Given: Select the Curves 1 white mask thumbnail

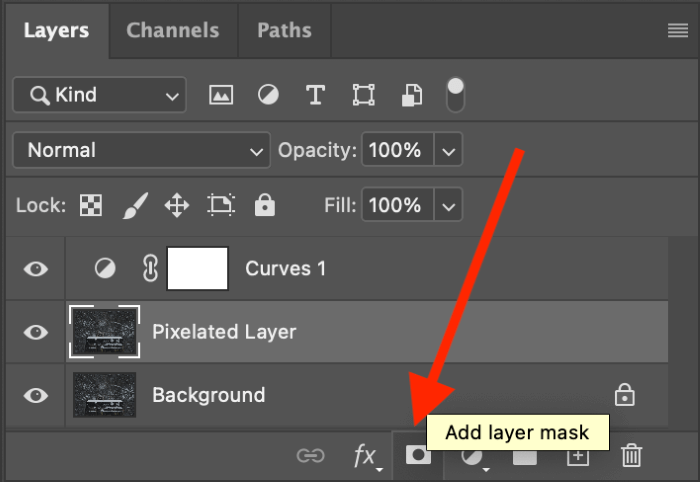Looking at the screenshot, I should pyautogui.click(x=197, y=269).
